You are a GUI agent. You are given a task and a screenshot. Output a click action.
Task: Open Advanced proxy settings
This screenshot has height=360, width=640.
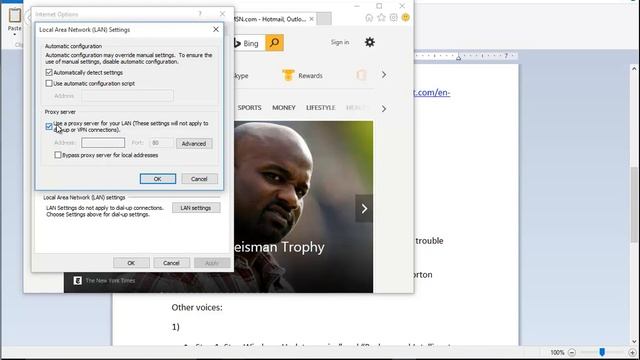(194, 144)
